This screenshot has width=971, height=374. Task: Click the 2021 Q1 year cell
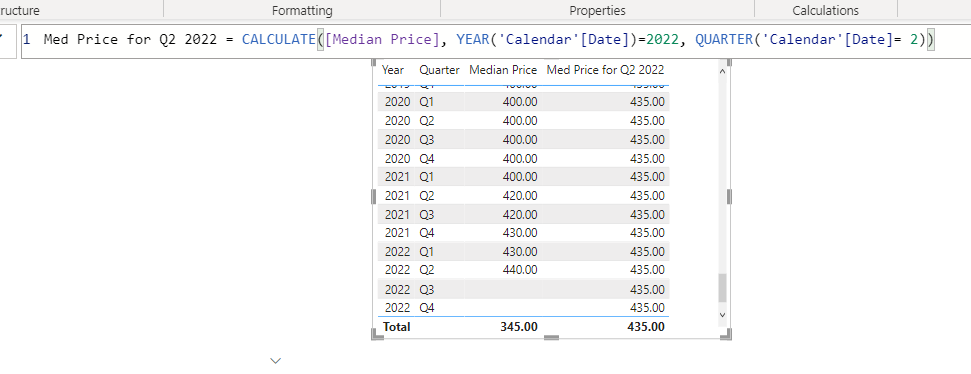397,176
